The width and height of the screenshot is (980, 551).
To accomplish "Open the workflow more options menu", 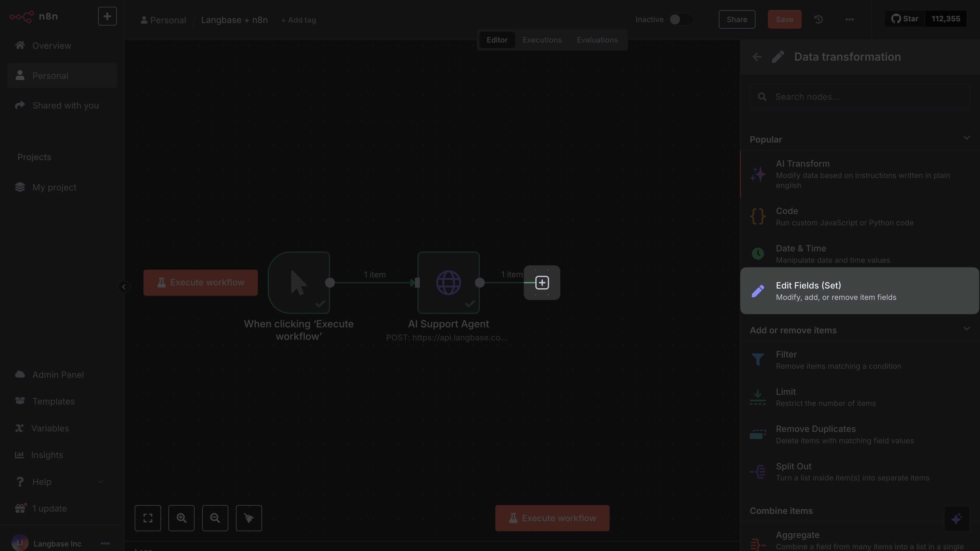I will [850, 19].
